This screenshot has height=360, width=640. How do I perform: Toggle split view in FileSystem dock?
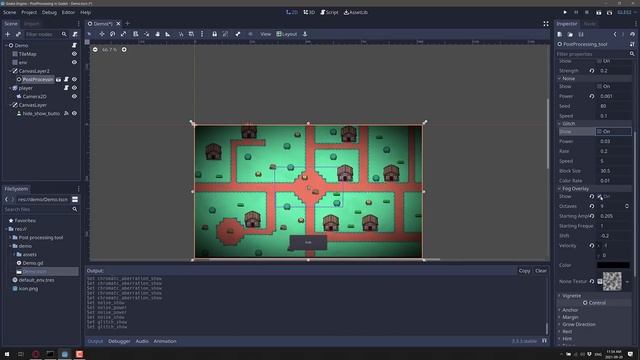pyautogui.click(x=75, y=200)
